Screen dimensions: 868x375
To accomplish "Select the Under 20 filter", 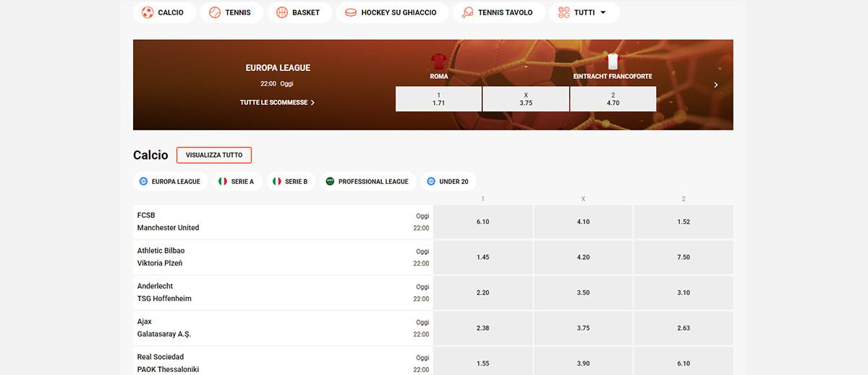I will pyautogui.click(x=448, y=182).
